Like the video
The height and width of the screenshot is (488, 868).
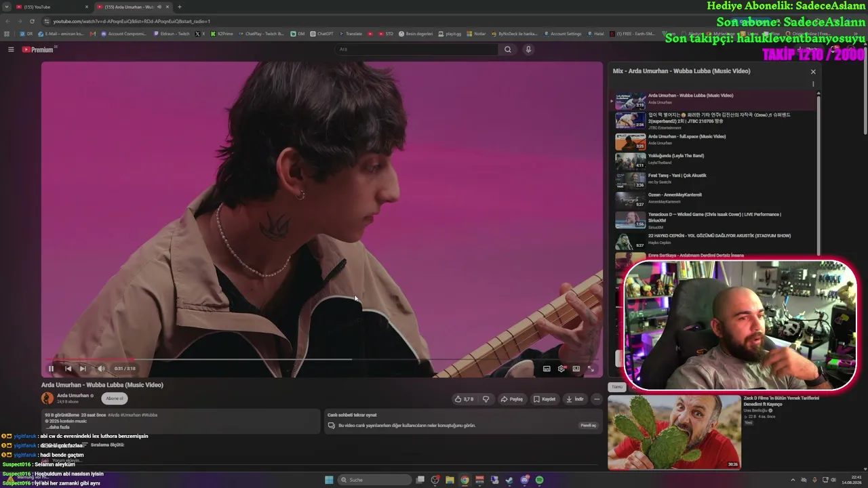coord(465,399)
